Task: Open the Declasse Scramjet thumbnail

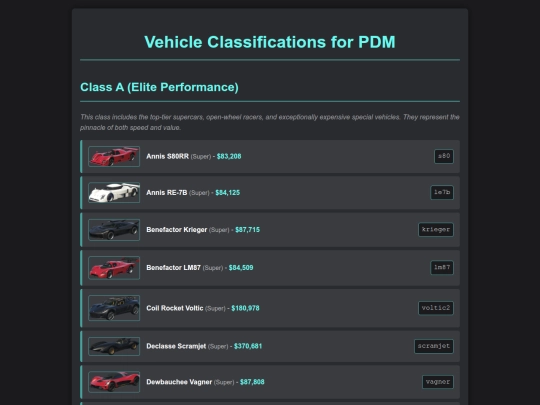Action: click(114, 346)
